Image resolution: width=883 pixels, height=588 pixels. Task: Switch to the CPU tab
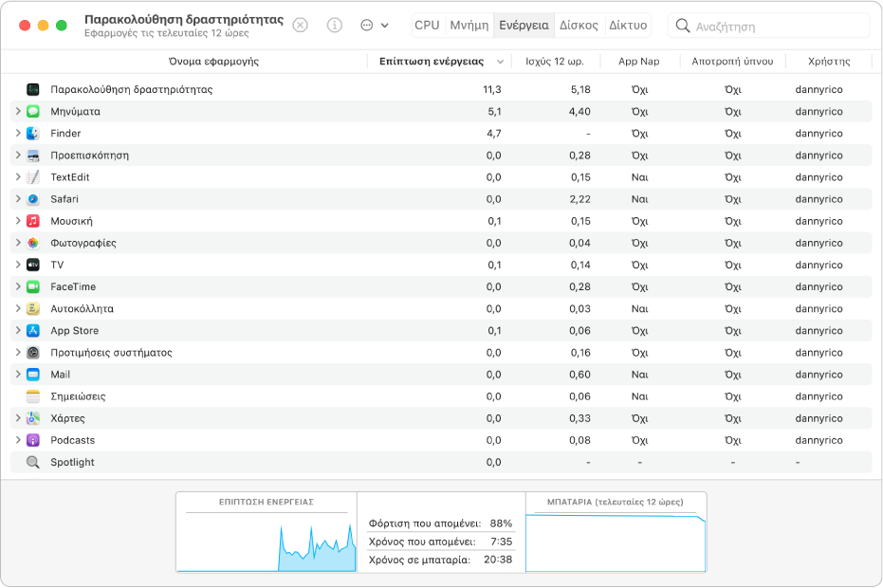pos(428,26)
